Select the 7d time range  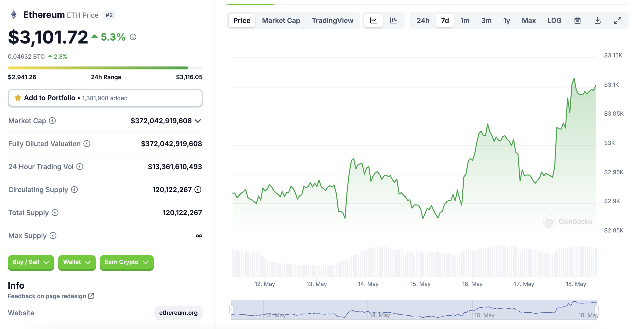(445, 21)
